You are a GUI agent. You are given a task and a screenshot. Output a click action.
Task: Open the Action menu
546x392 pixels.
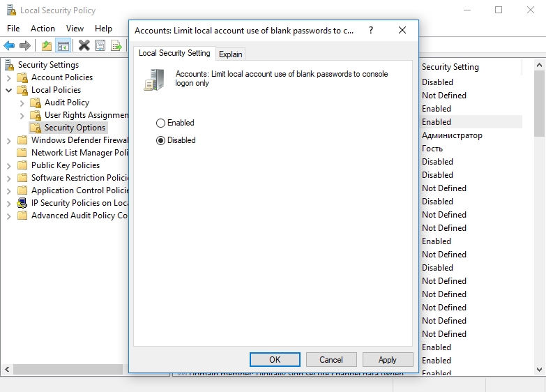[43, 29]
